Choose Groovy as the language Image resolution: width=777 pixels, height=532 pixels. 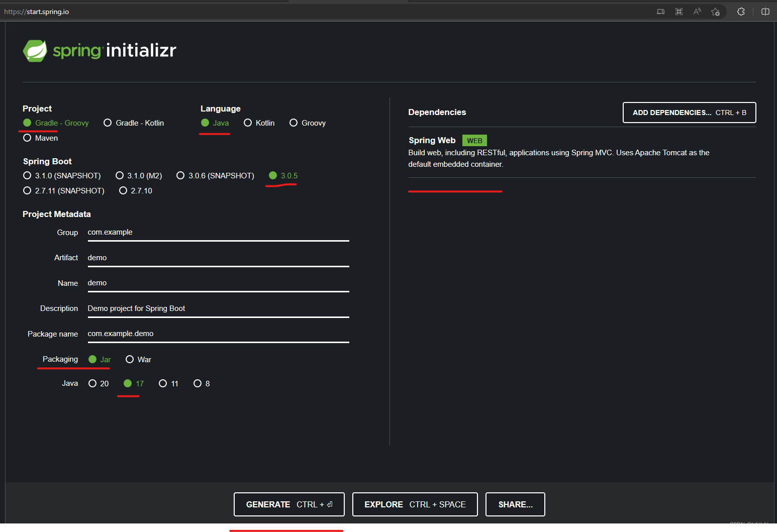[x=308, y=123]
